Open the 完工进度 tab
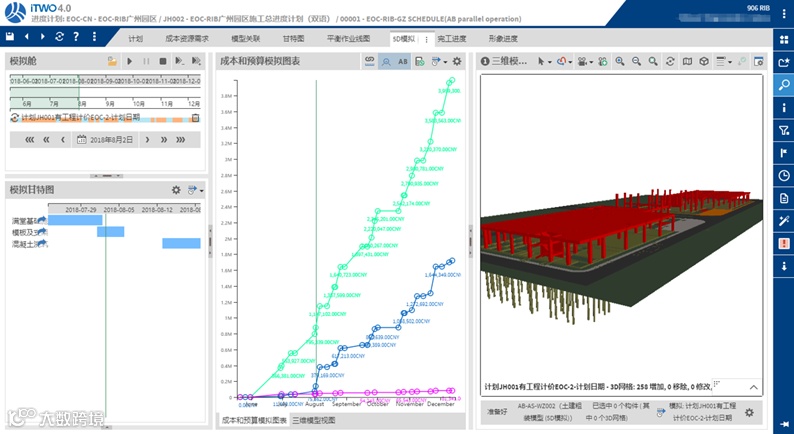The height and width of the screenshot is (434, 794). [452, 38]
